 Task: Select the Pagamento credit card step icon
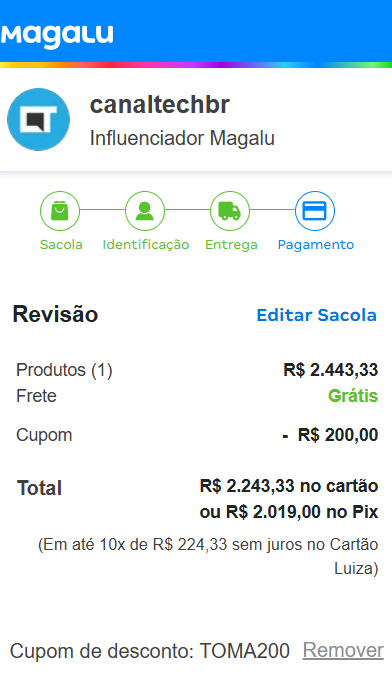click(315, 211)
